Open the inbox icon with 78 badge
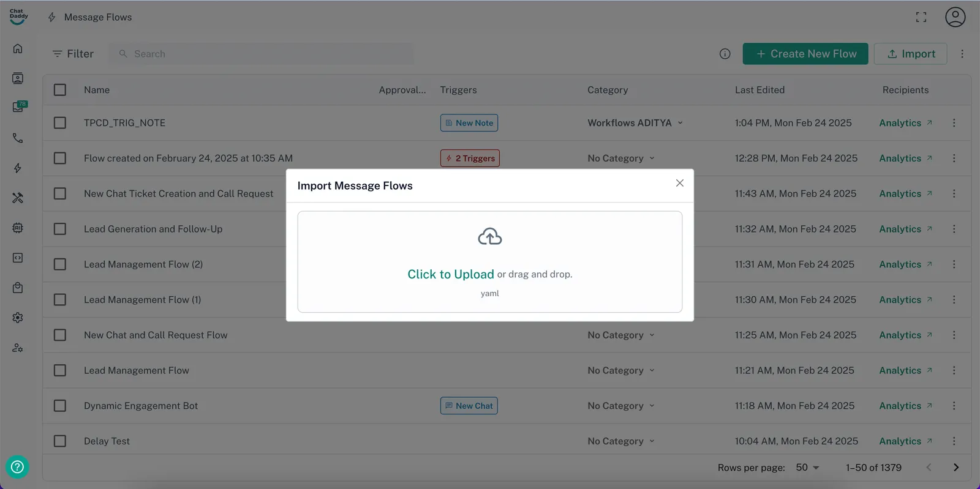Screen dimensions: 980x489 click(18, 107)
